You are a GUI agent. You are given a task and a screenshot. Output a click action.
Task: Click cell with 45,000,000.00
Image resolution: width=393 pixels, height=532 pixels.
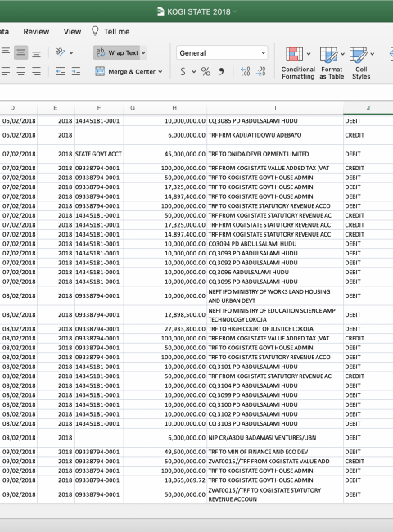(x=174, y=154)
